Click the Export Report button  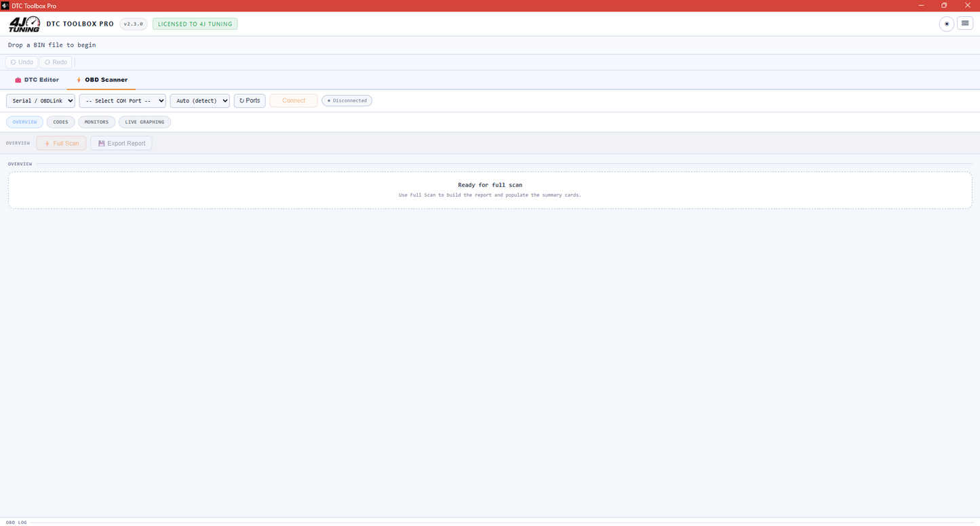(x=121, y=143)
